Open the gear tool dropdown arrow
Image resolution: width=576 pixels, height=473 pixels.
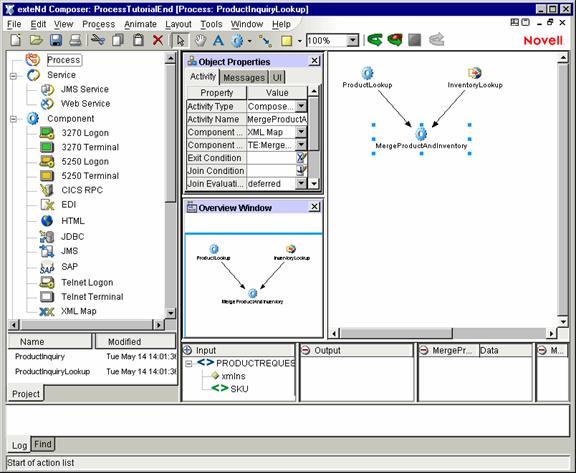point(250,41)
